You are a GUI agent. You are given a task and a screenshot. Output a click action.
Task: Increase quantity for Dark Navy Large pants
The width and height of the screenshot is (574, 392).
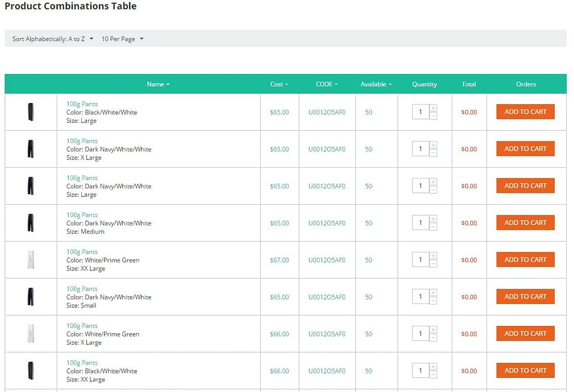click(x=433, y=182)
